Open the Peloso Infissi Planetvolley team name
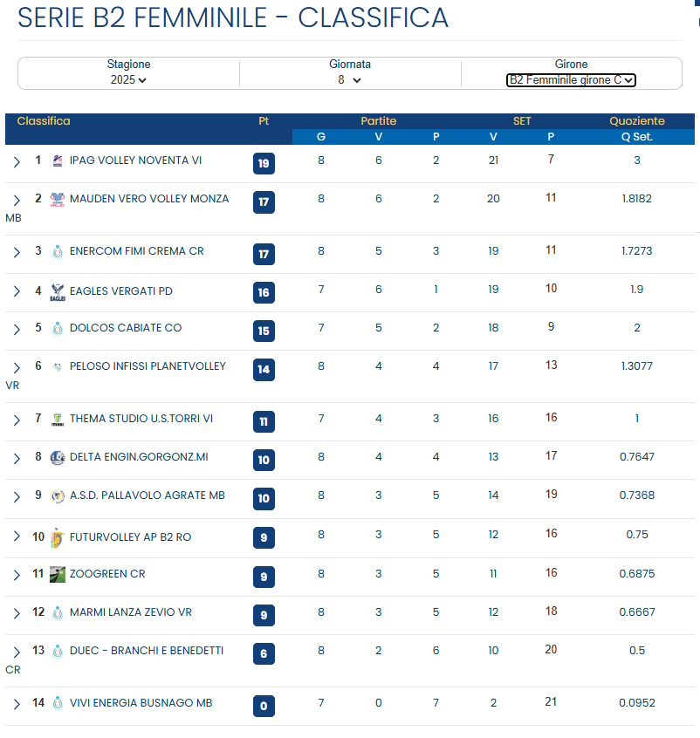Screen dimensions: 700x738 [x=148, y=366]
